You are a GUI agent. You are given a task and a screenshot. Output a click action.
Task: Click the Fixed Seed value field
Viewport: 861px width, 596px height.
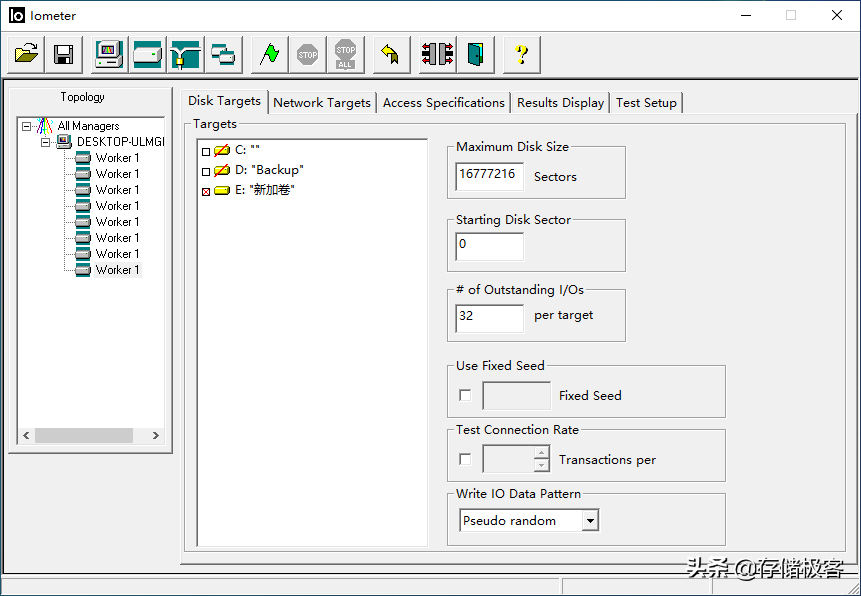516,396
